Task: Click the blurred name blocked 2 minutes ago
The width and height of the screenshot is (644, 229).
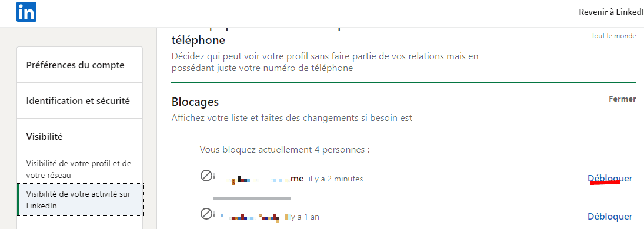Action: click(x=259, y=179)
